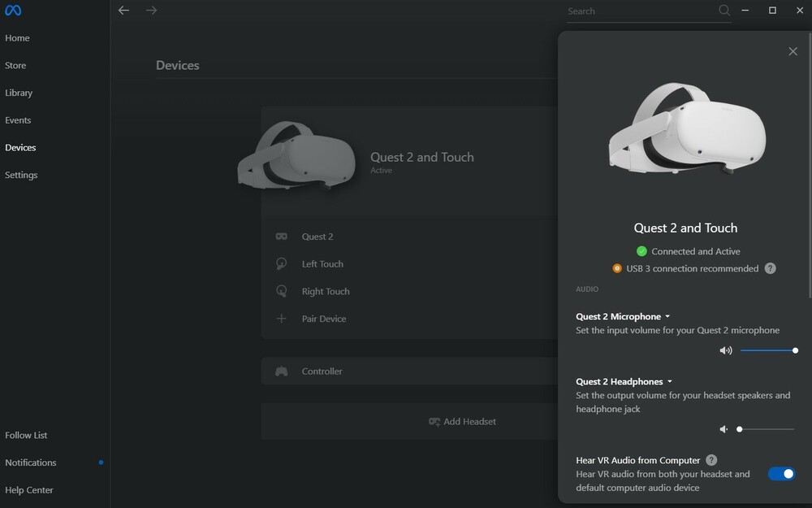Disable Hear VR Audio from Computer
Viewport: 812px width, 508px height.
(781, 474)
